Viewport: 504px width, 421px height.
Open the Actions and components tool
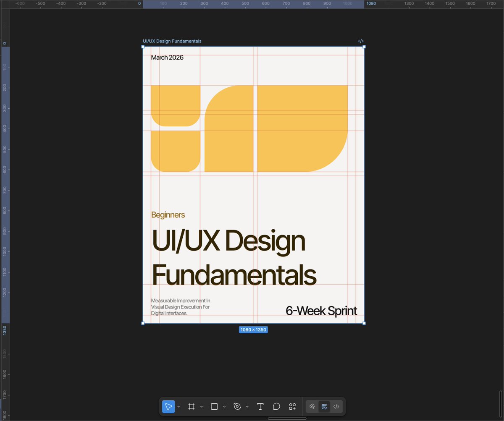pos(292,406)
